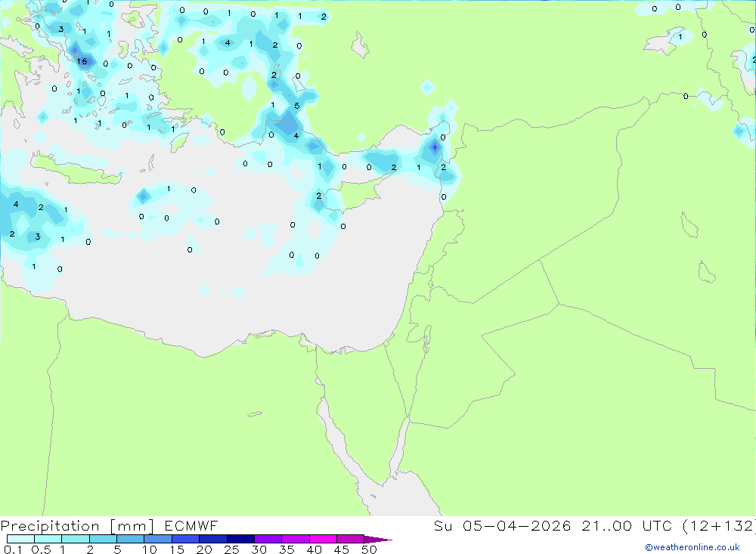
Task: Click the legend scale label '30'
Action: [x=259, y=549]
